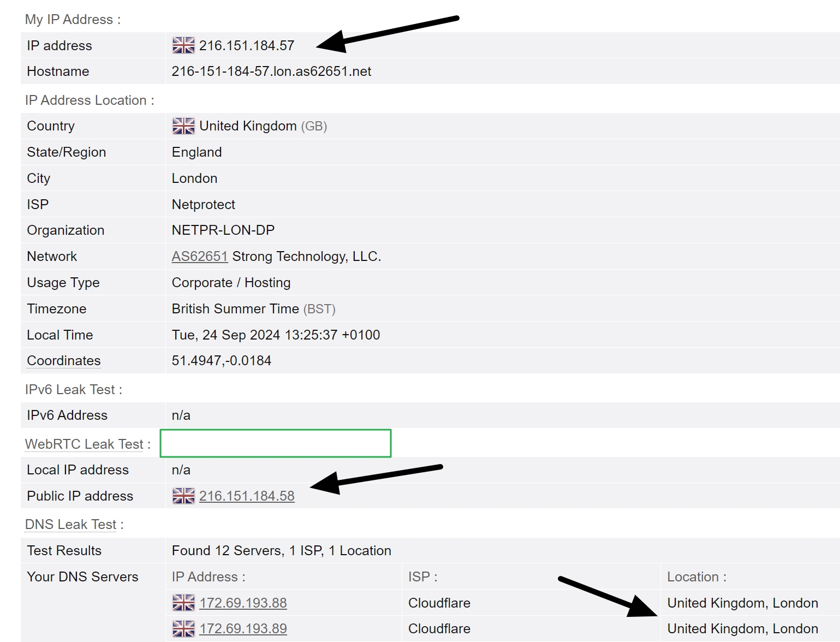
Task: Select the hostname 216-151-184-57.lon.as62651.net
Action: (x=271, y=71)
